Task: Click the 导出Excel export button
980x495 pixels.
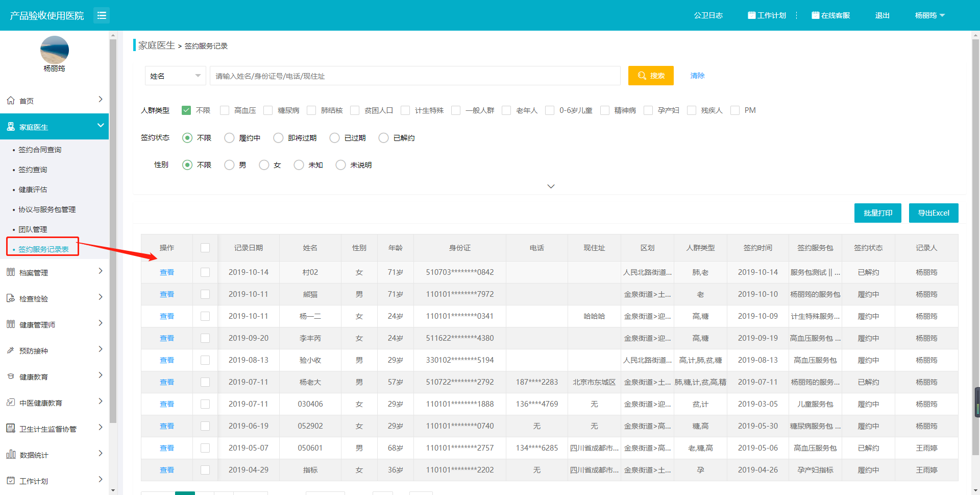Action: [933, 213]
